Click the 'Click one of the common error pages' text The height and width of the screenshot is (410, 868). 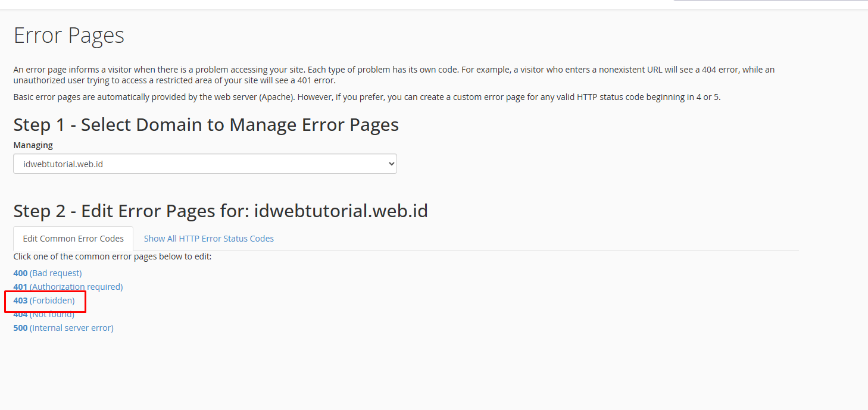click(113, 256)
